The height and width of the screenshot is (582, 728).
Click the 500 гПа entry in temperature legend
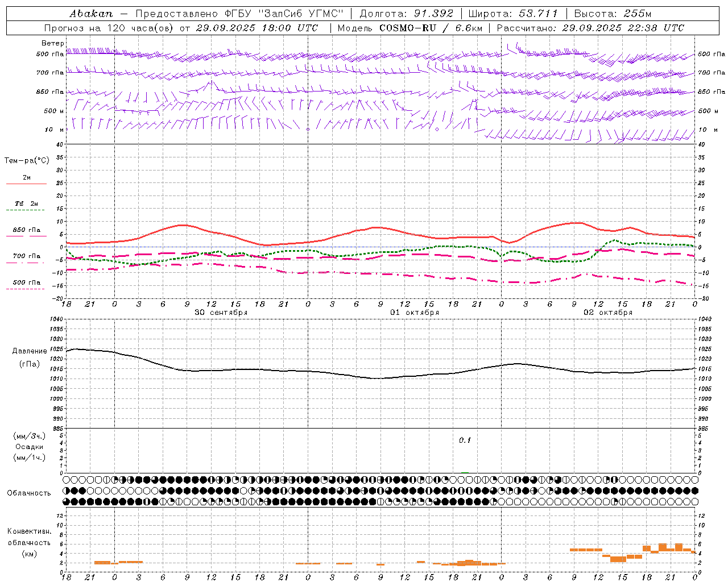click(26, 282)
